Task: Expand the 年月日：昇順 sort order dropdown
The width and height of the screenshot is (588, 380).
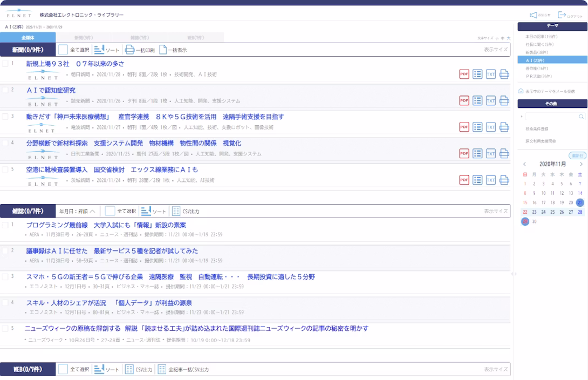Action: pos(92,211)
